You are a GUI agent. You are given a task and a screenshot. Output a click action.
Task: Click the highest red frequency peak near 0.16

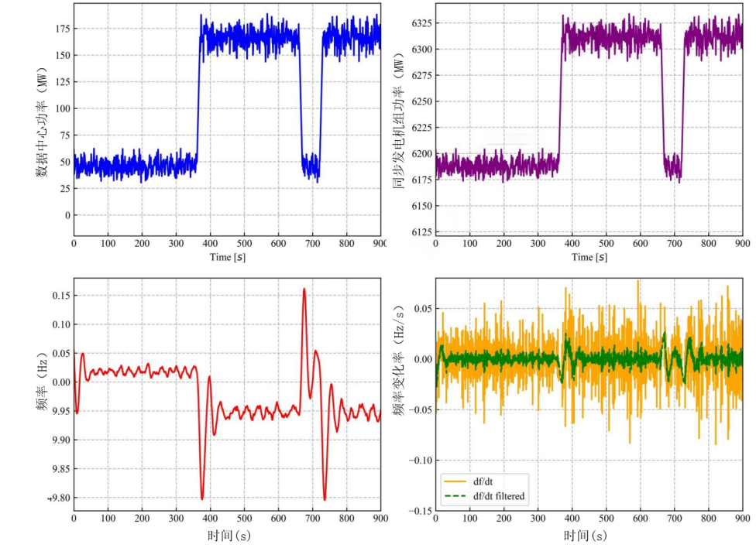coord(304,289)
